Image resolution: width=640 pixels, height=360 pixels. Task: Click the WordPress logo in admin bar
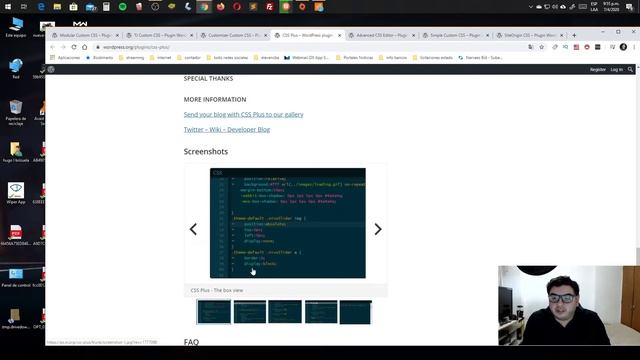[51, 69]
